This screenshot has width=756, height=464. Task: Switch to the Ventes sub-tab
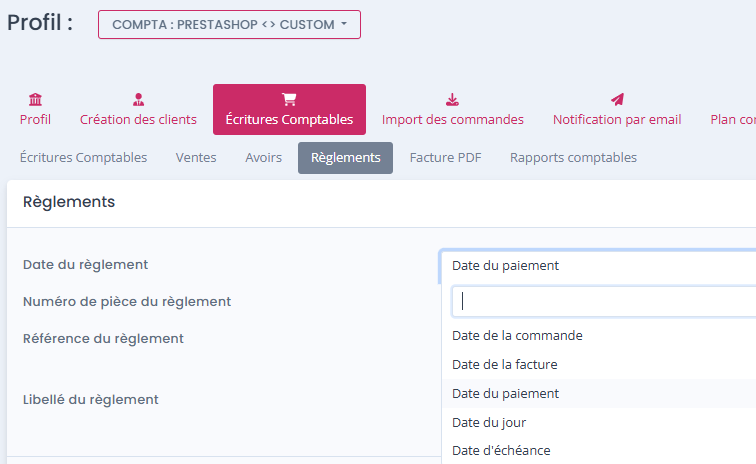tap(196, 158)
